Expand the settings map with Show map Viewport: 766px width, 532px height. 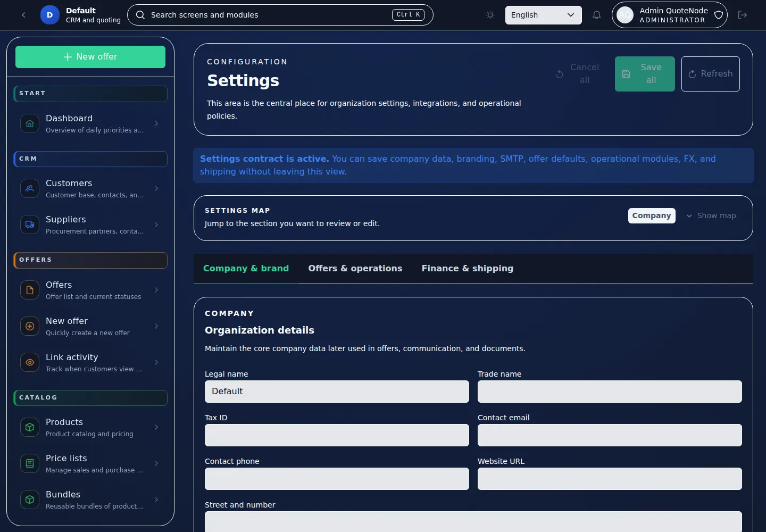[x=711, y=215]
